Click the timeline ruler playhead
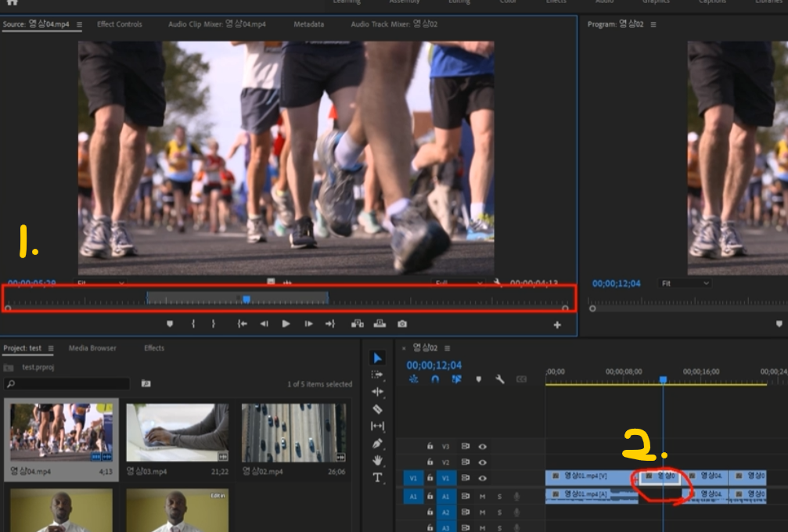Image resolution: width=788 pixels, height=532 pixels. point(663,379)
